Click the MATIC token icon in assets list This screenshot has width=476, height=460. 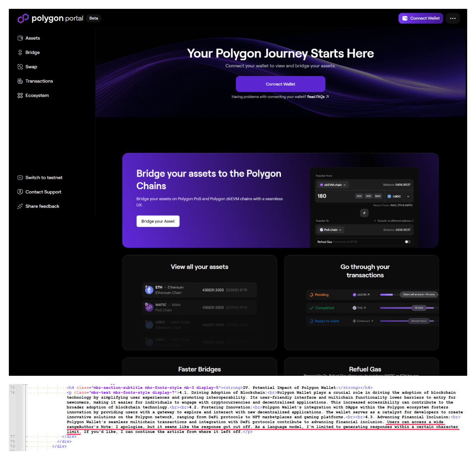click(149, 307)
